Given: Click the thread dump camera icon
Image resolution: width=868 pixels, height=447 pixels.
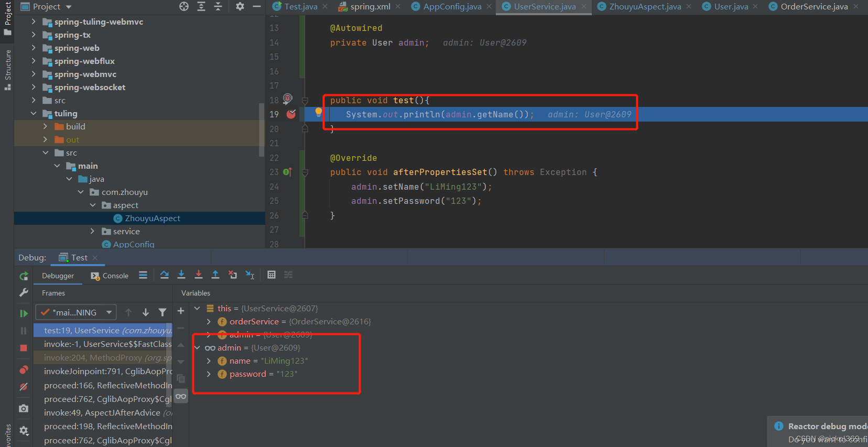Looking at the screenshot, I should 24,408.
